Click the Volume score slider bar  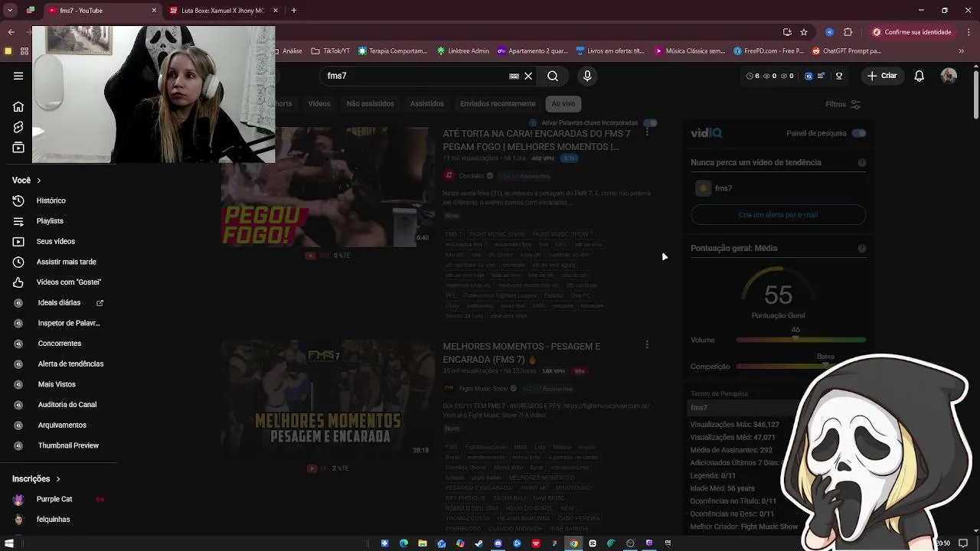[801, 340]
